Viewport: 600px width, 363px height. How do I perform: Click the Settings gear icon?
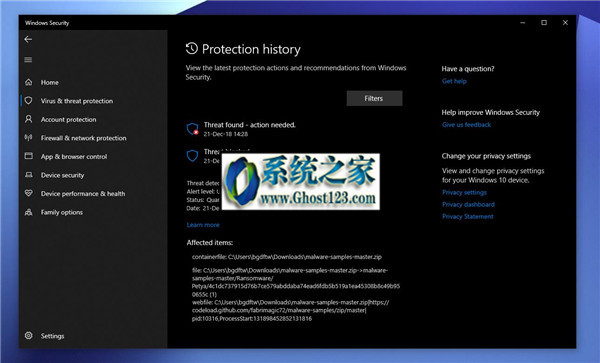tap(28, 335)
